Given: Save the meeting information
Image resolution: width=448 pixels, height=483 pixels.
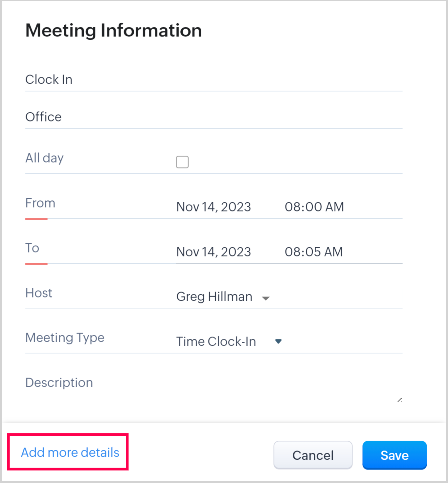Looking at the screenshot, I should click(394, 455).
